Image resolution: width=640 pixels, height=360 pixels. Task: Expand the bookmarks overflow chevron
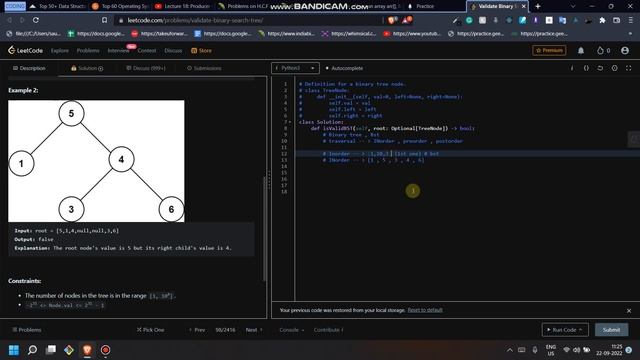click(x=630, y=34)
